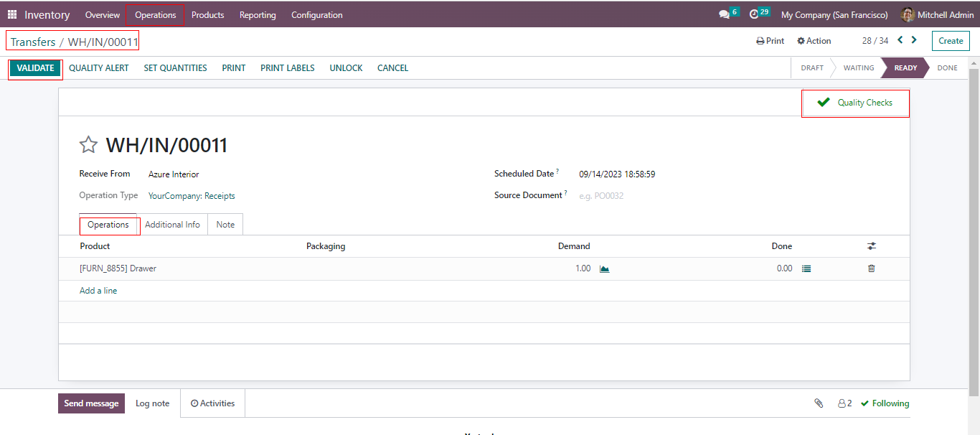Open the apps grid menu icon
This screenshot has width=980, height=435.
[12, 14]
